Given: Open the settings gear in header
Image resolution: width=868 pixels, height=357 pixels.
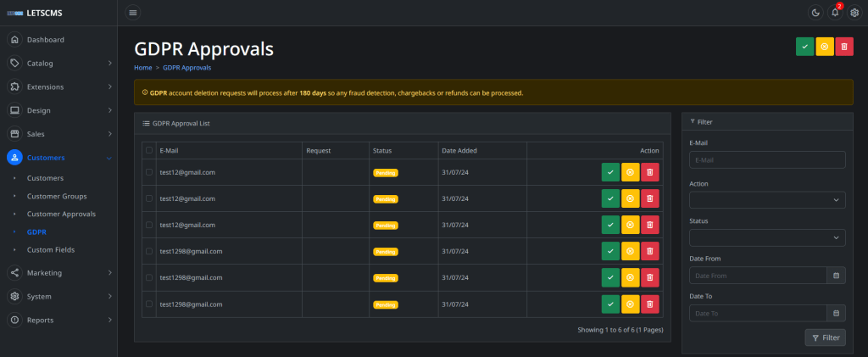Looking at the screenshot, I should pyautogui.click(x=854, y=12).
